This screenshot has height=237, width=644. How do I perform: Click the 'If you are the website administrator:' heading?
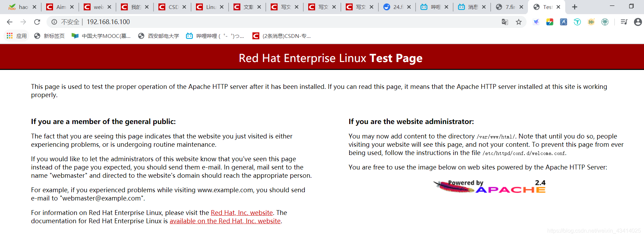click(411, 122)
